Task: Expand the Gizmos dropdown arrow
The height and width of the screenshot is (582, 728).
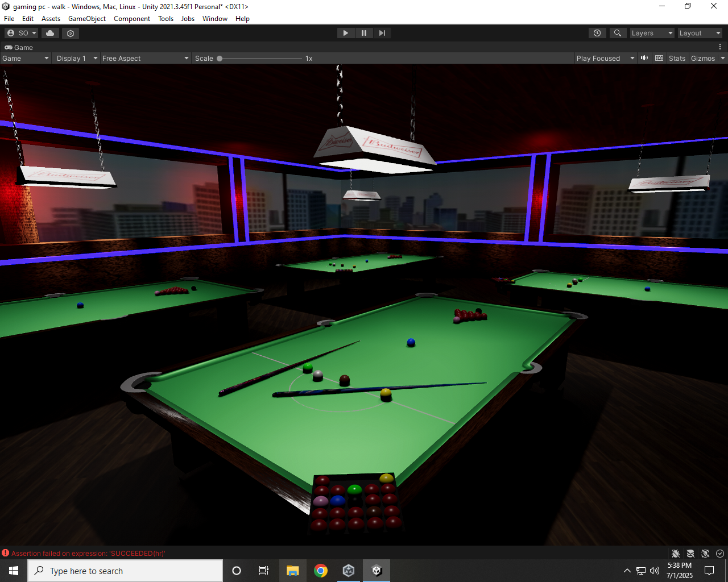Action: tap(723, 58)
